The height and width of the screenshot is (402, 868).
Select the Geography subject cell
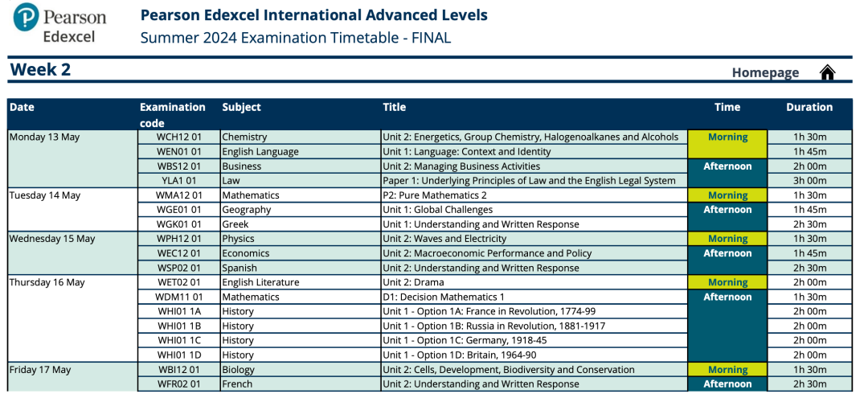point(301,209)
